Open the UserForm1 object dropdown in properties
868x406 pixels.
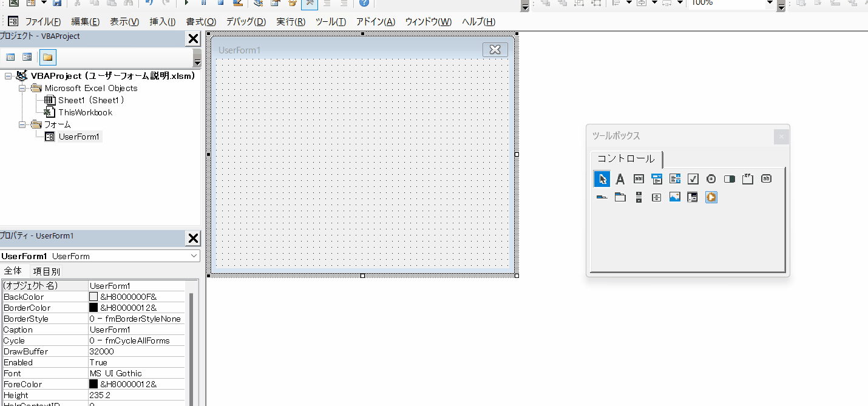coord(194,256)
